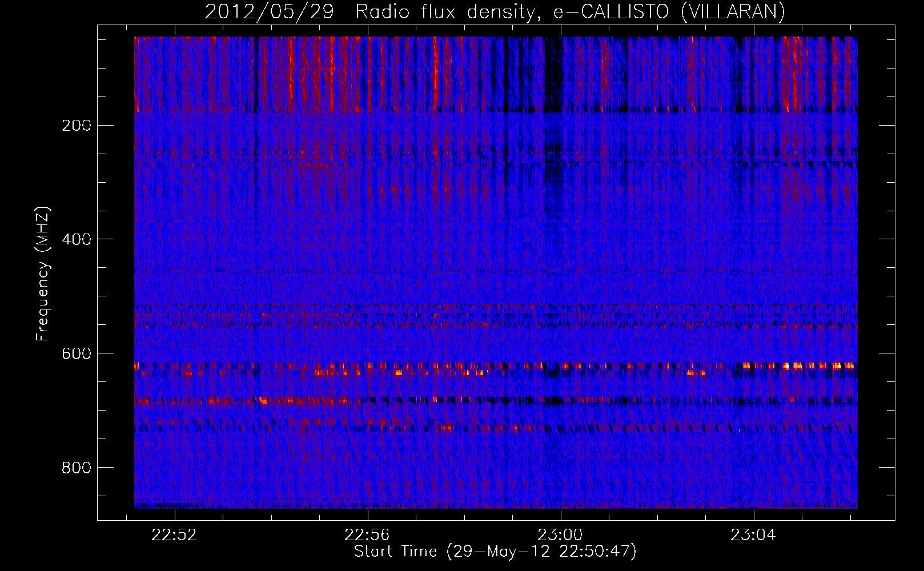924x571 pixels.
Task: Click the 22:56 time tick label
Action: [x=367, y=535]
